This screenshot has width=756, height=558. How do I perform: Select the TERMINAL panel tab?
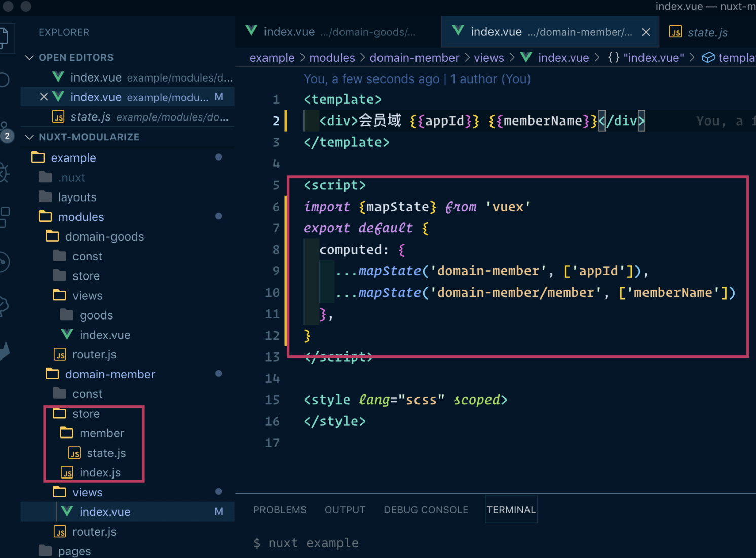coord(511,510)
